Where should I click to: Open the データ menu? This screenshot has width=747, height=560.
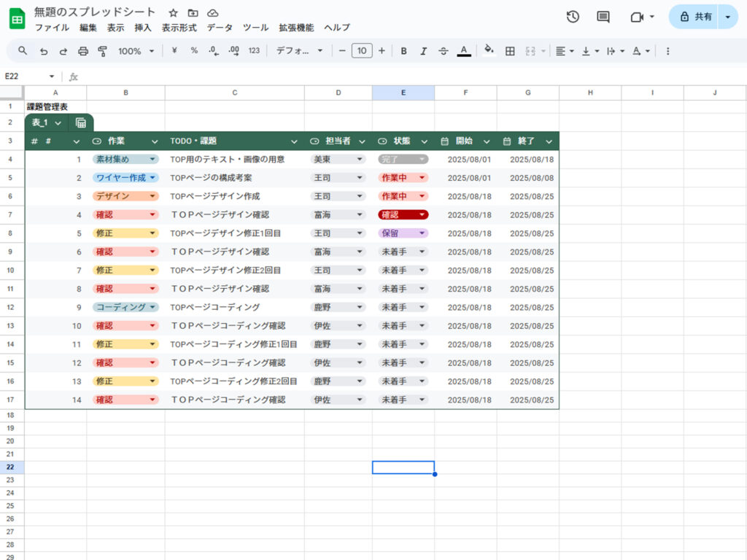pyautogui.click(x=220, y=28)
